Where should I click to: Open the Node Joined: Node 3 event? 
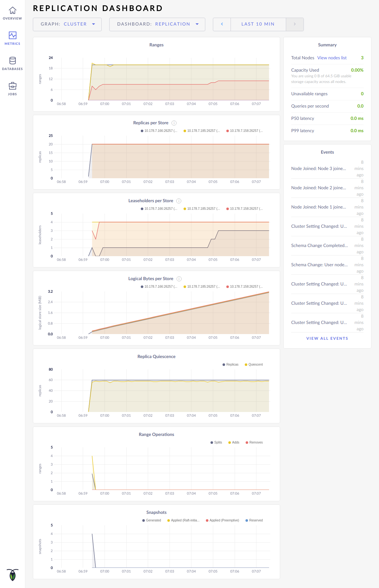tap(318, 168)
